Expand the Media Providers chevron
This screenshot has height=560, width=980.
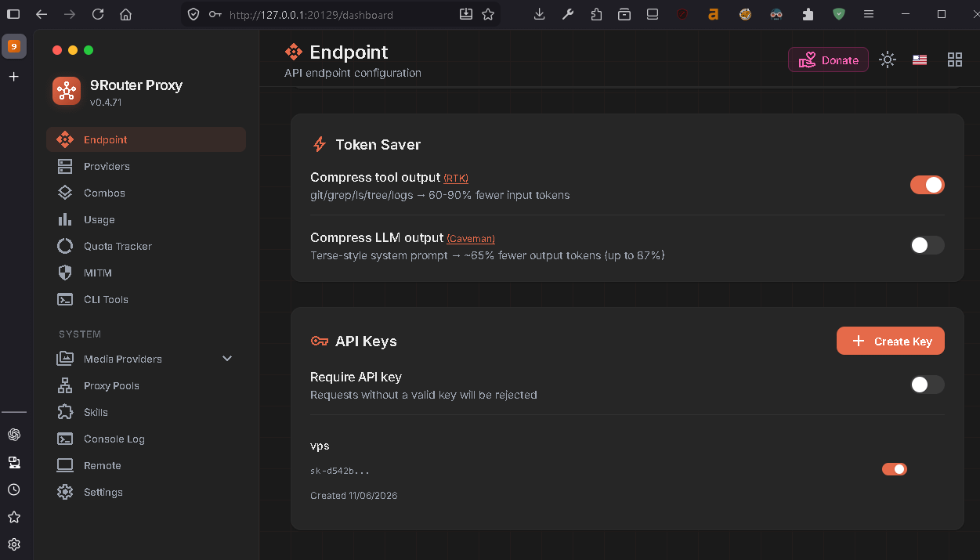coord(227,359)
